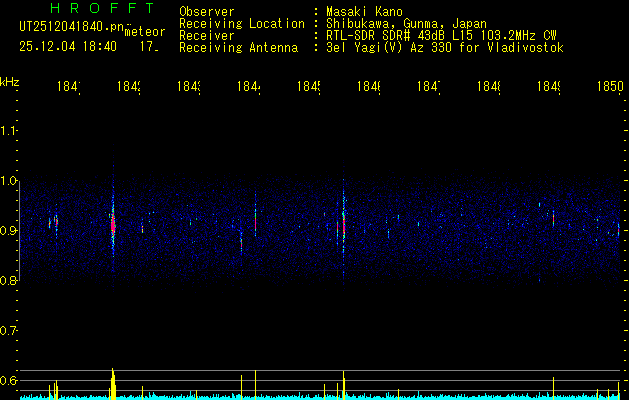The width and height of the screenshot is (629, 400).
Task: Click the Receiving Location label
Action: point(242,24)
